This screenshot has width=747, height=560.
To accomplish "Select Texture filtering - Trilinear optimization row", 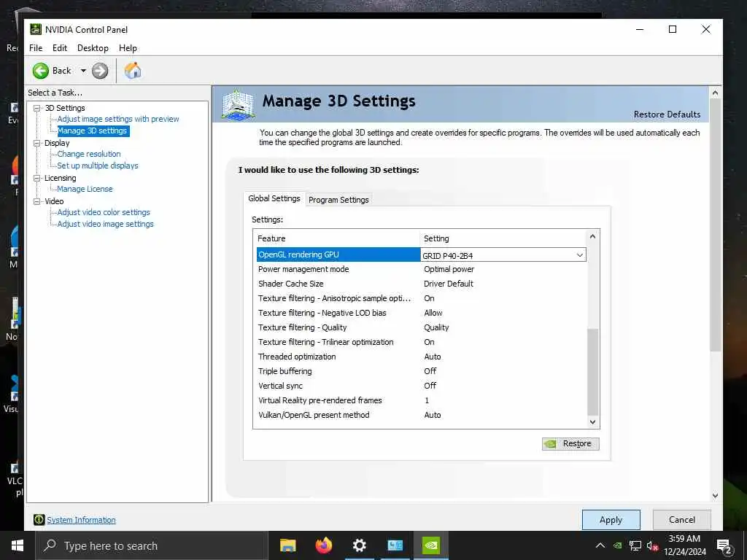I will [422, 343].
